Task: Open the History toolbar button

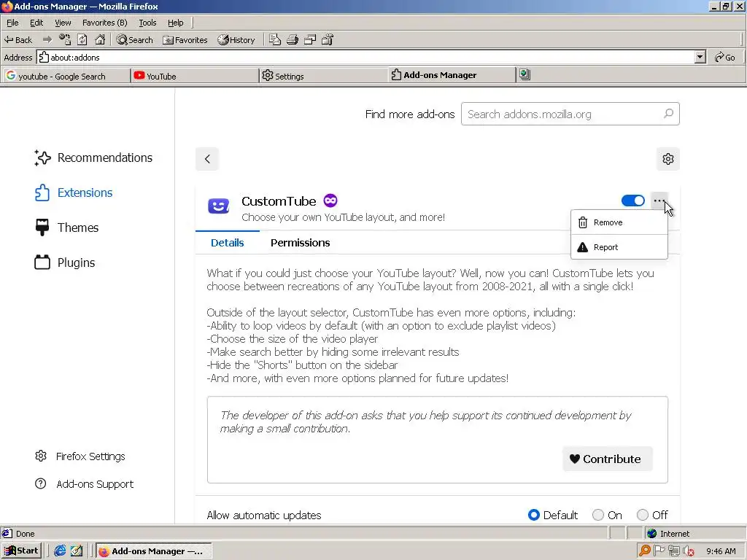Action: click(236, 40)
